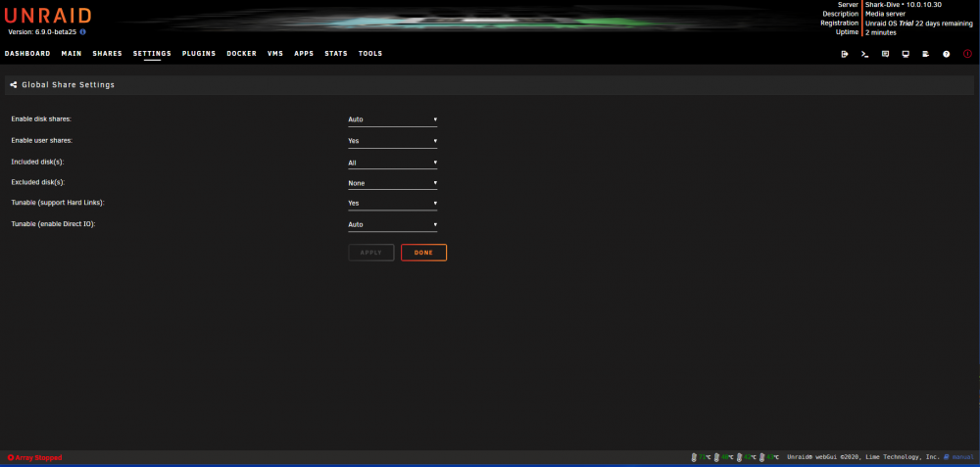The height and width of the screenshot is (467, 980).
Task: Click the uptime value 2 minutes
Action: (x=881, y=32)
